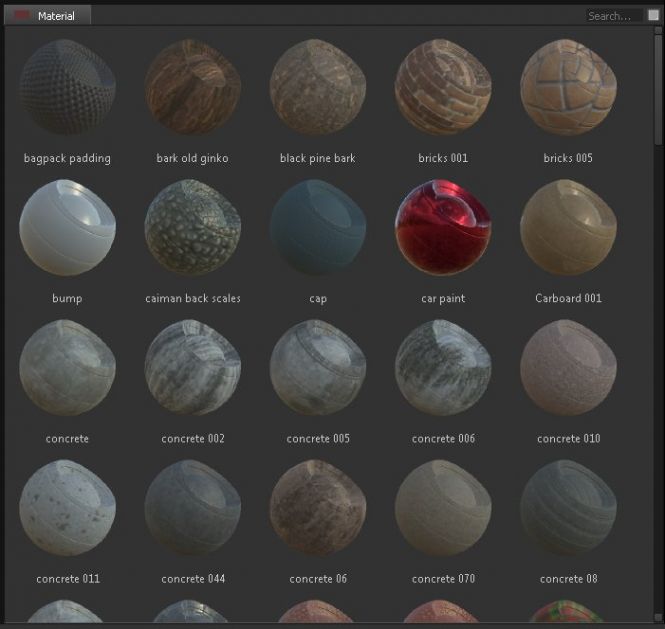Choose the black pine bark material
This screenshot has width=665, height=629.
tap(318, 87)
